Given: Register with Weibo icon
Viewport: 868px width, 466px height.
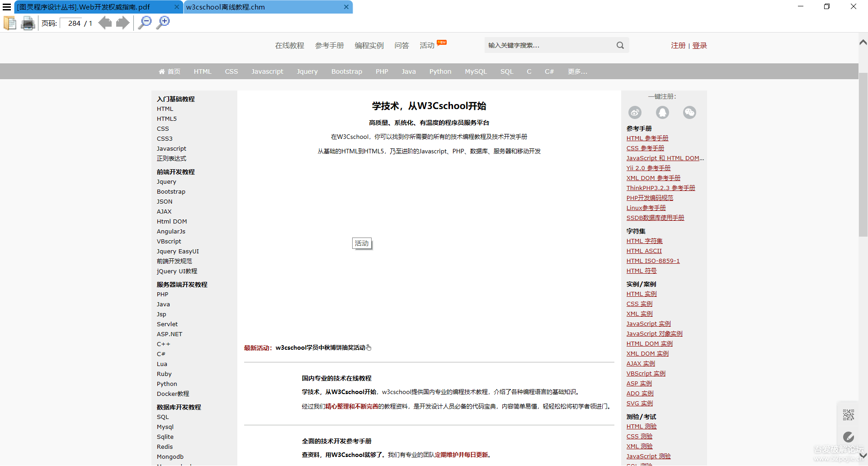Looking at the screenshot, I should click(635, 112).
